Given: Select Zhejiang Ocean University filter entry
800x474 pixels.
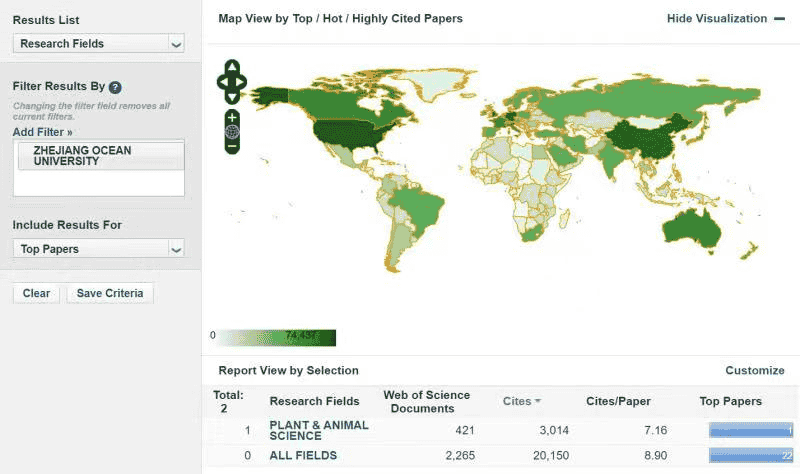Looking at the screenshot, I should 101,156.
